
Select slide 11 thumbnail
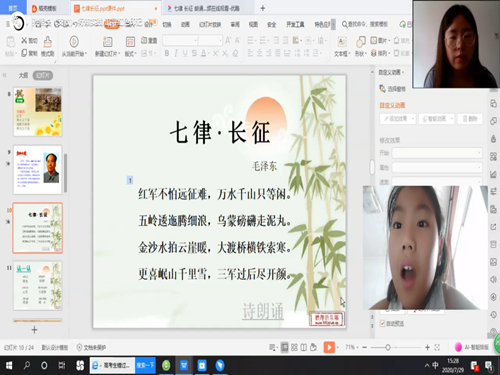click(x=38, y=286)
